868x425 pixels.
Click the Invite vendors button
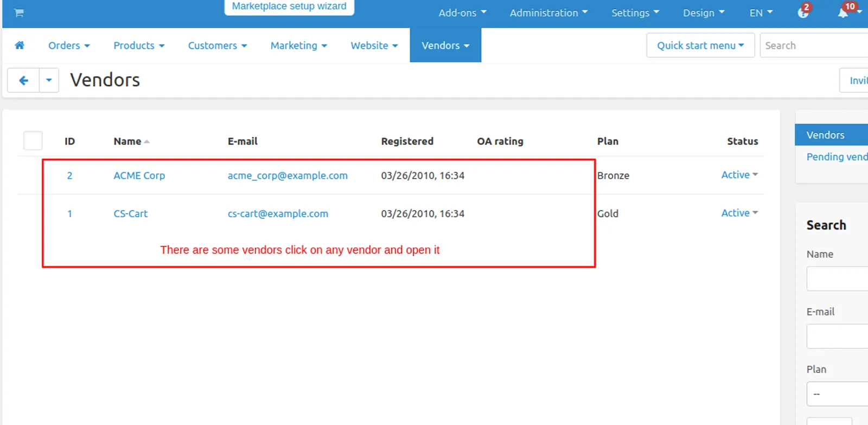pyautogui.click(x=854, y=80)
